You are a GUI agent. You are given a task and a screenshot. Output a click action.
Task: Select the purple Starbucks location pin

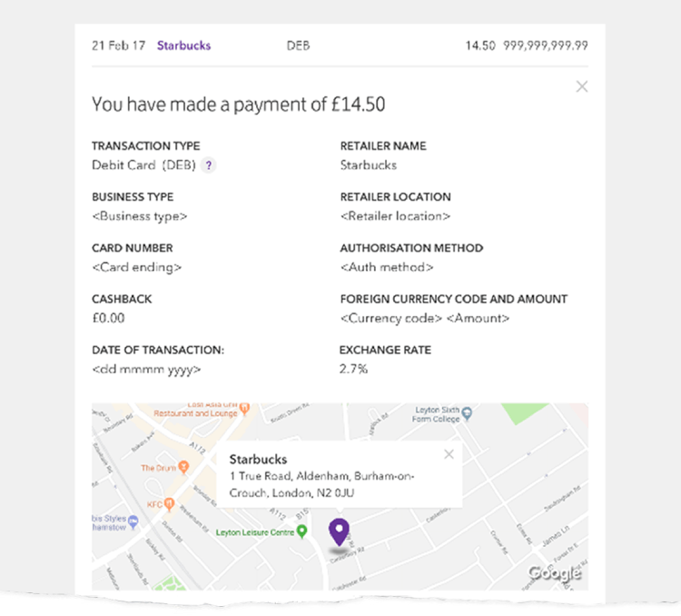[340, 532]
